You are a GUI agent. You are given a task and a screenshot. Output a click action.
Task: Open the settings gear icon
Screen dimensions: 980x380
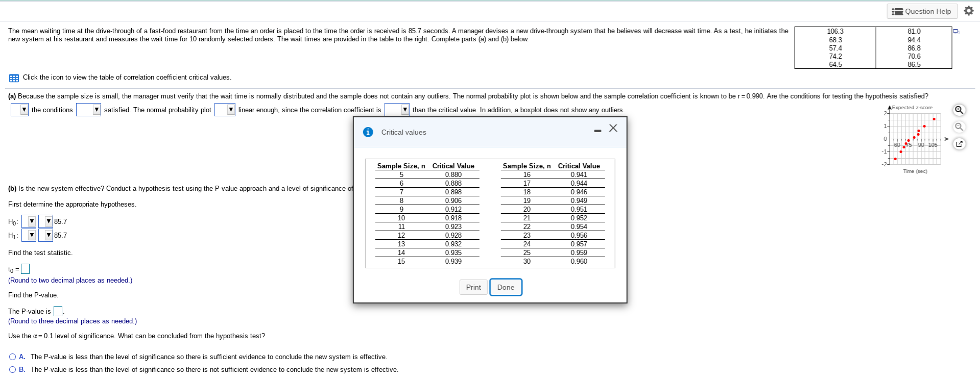[x=969, y=11]
